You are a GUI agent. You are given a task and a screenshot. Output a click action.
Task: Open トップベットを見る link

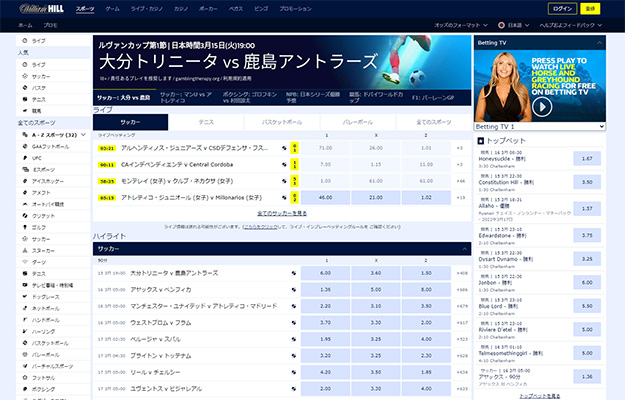(x=540, y=396)
